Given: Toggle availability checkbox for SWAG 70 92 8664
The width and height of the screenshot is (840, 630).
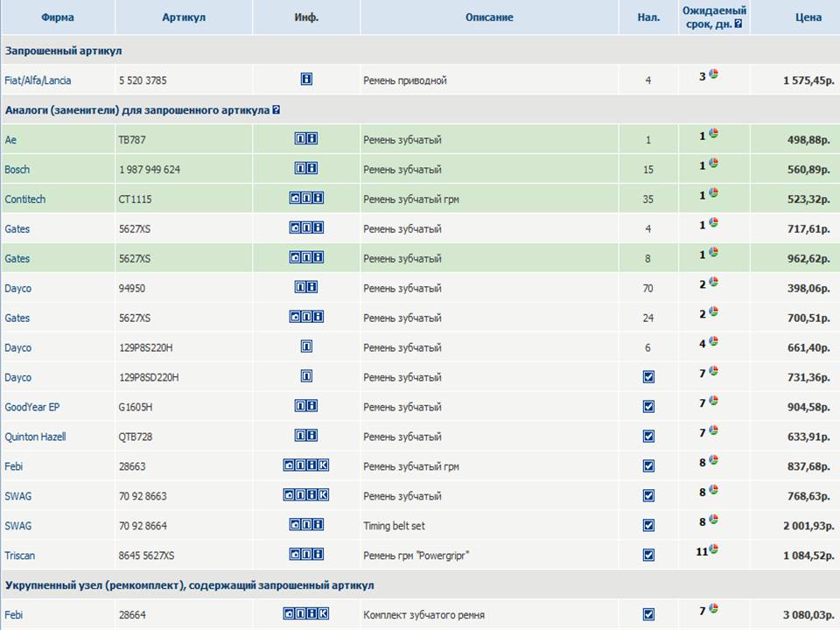Looking at the screenshot, I should click(x=648, y=526).
